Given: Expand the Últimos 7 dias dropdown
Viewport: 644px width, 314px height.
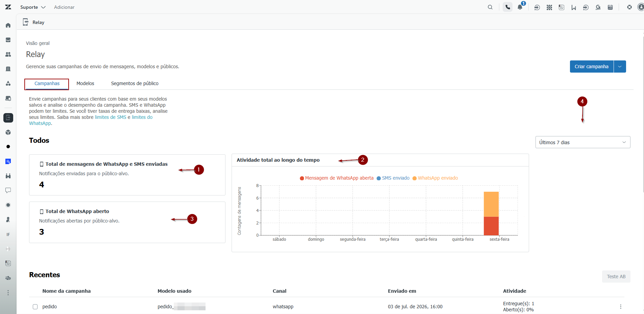Looking at the screenshot, I should click(x=583, y=142).
